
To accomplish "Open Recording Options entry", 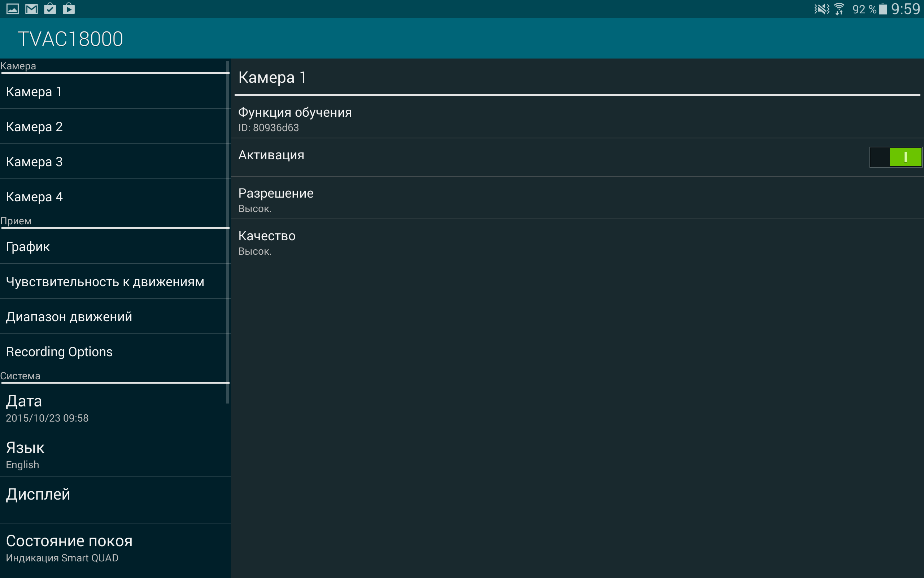I will [x=115, y=352].
